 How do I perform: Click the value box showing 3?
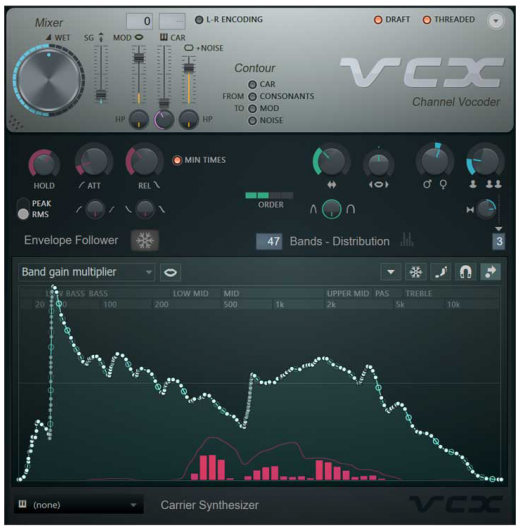tap(498, 241)
